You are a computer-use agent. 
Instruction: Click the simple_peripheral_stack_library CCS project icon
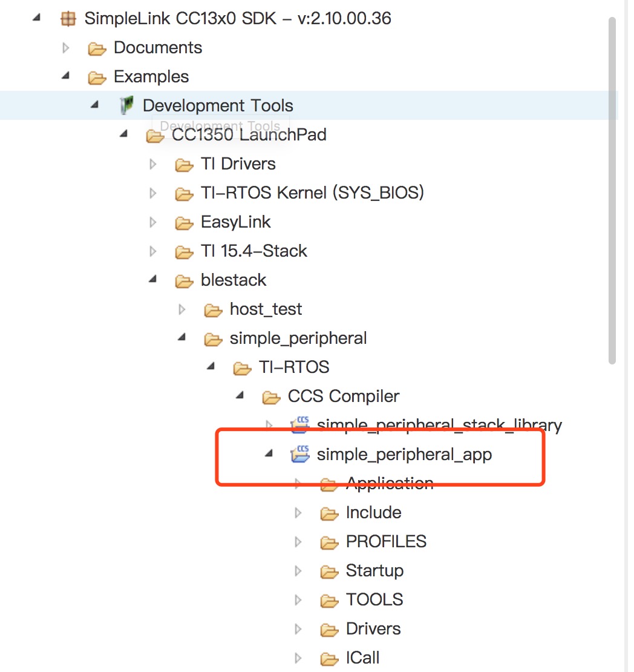click(x=300, y=425)
